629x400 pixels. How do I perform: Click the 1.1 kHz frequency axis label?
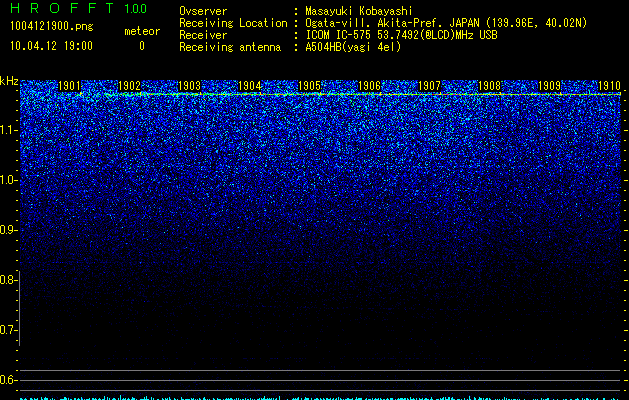point(8,130)
